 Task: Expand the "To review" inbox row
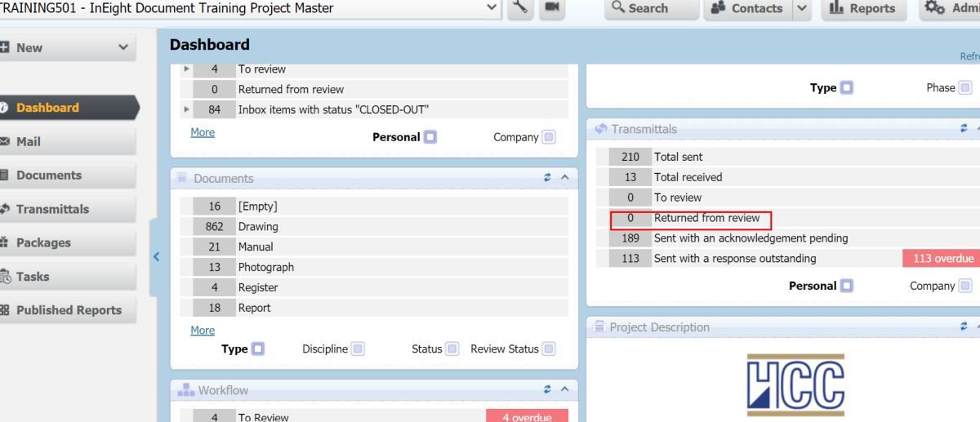(x=186, y=69)
